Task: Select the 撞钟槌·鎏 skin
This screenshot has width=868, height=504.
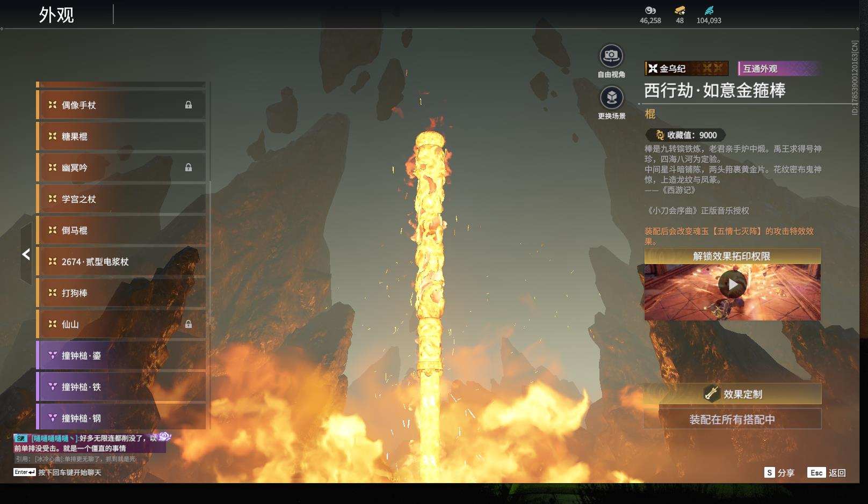Action: (121, 355)
